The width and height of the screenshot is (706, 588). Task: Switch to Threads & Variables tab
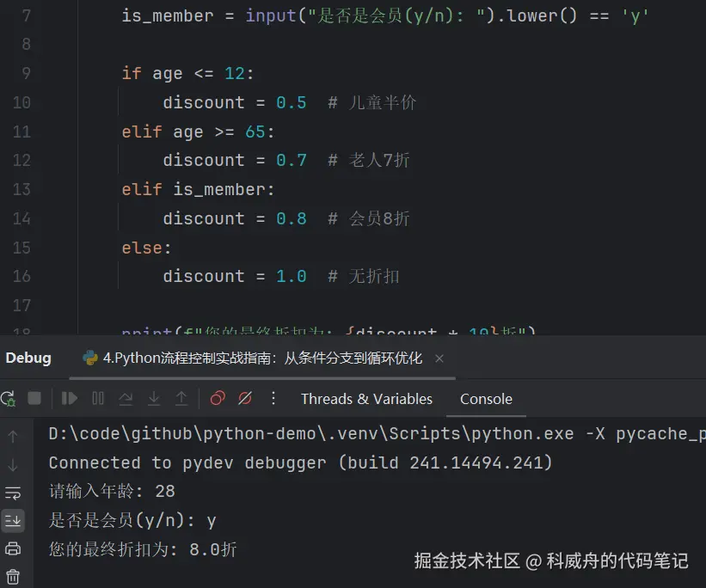366,399
